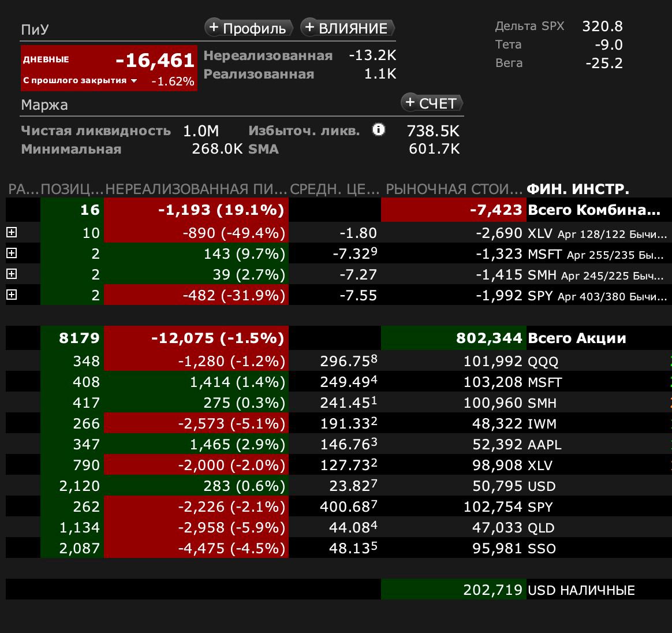Open the + СЧЕТ button
The height and width of the screenshot is (633, 672).
(x=432, y=103)
